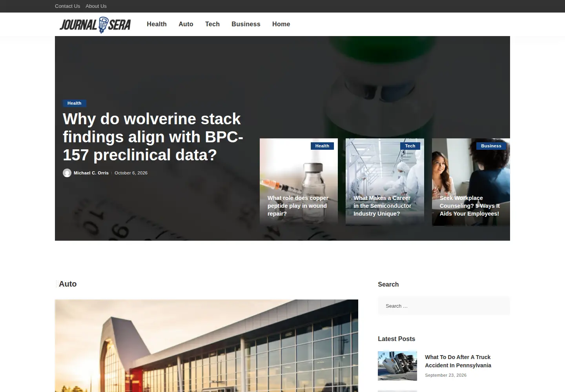Click the Latest Posts heading
The width and height of the screenshot is (565, 392).
tap(396, 339)
